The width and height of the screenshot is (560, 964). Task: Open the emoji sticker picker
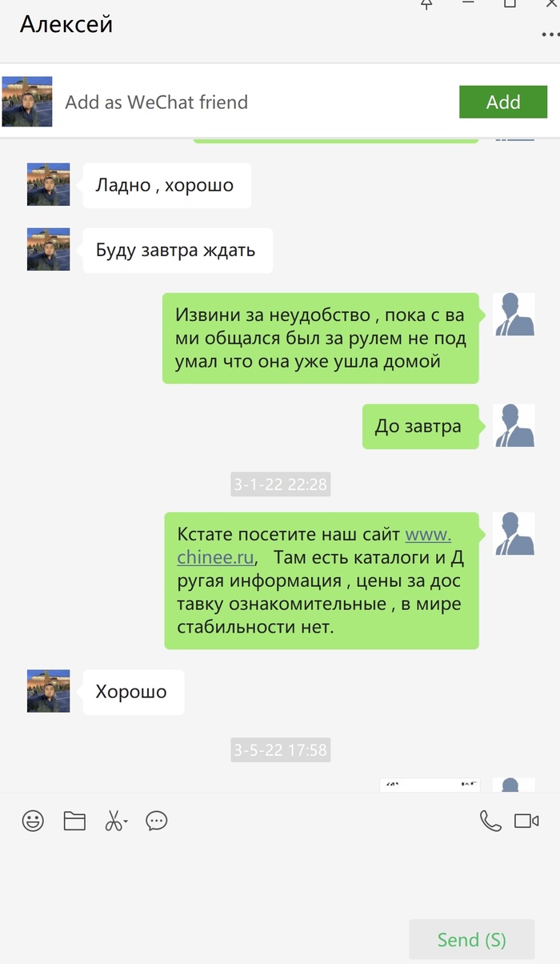(33, 821)
